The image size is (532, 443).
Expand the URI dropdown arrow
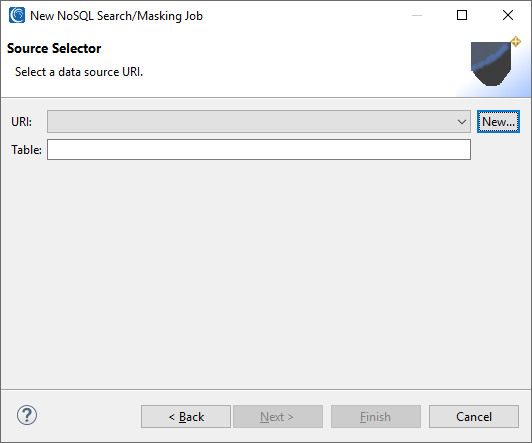tap(461, 121)
